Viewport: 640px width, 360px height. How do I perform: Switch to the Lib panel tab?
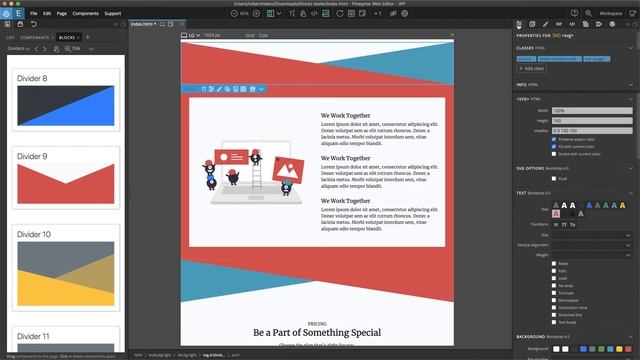[x=10, y=38]
